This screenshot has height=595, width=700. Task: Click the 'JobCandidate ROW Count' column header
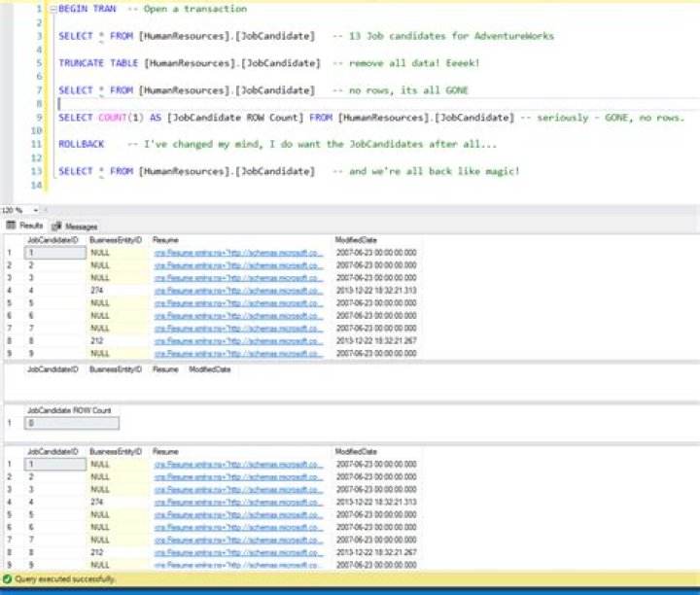69,410
